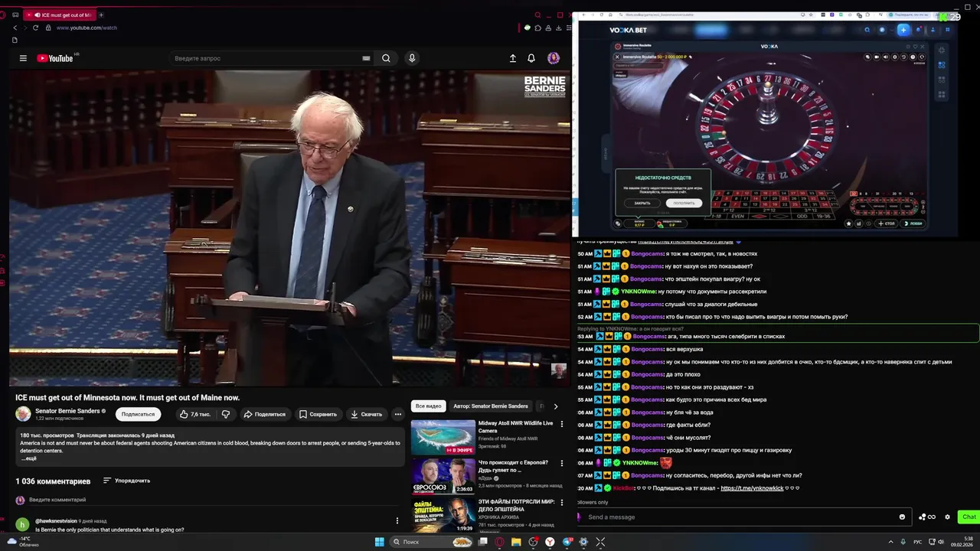980x551 pixels.
Task: Open the YouTube hamburger guide menu
Action: [23, 58]
